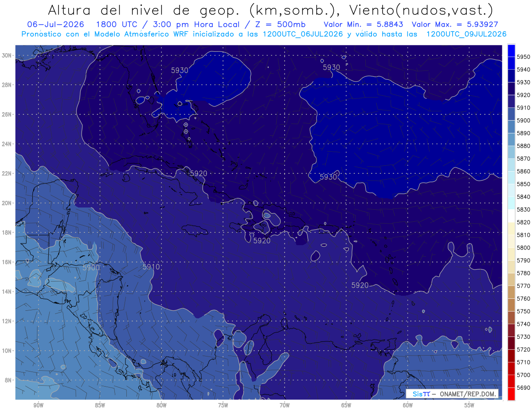Screen dimensions: 532x411
Task: Click the "5900" contour label on the map
Action: click(x=91, y=268)
